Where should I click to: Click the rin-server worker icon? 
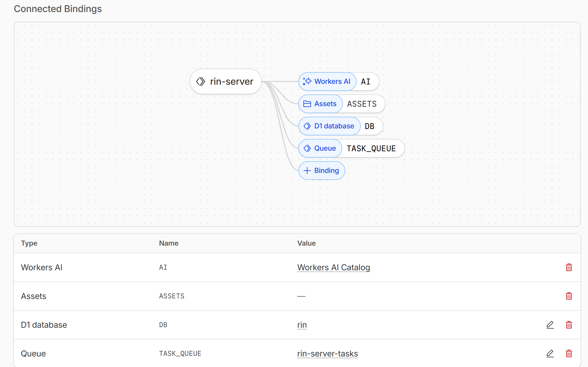(x=201, y=81)
